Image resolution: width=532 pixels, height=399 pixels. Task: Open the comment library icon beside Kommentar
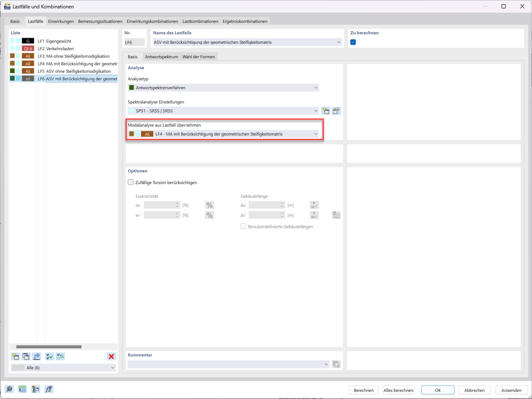[336, 365]
